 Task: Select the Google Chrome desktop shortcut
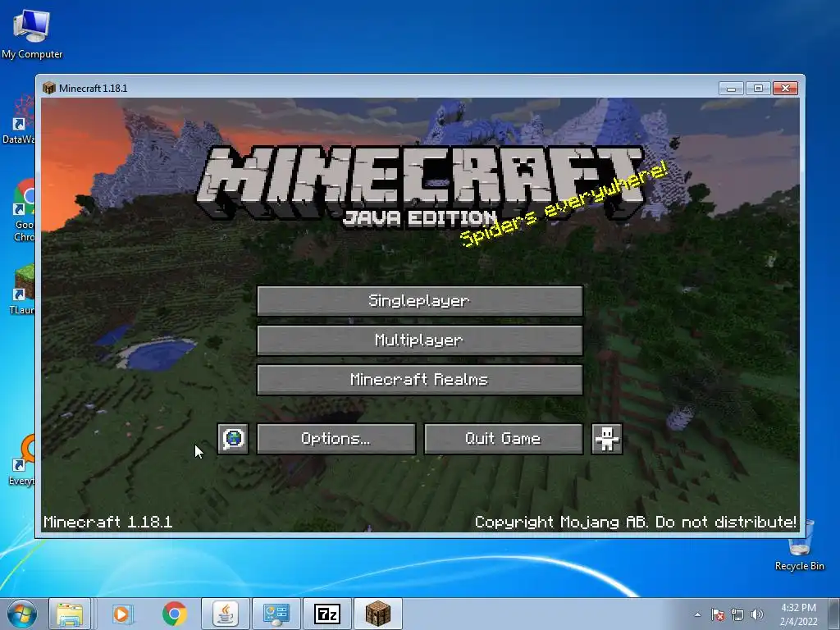click(24, 211)
